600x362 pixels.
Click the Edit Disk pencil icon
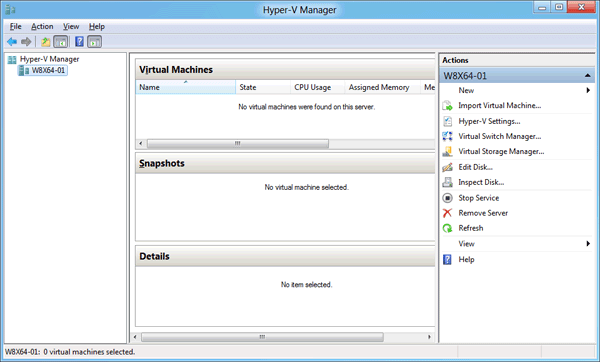click(447, 167)
